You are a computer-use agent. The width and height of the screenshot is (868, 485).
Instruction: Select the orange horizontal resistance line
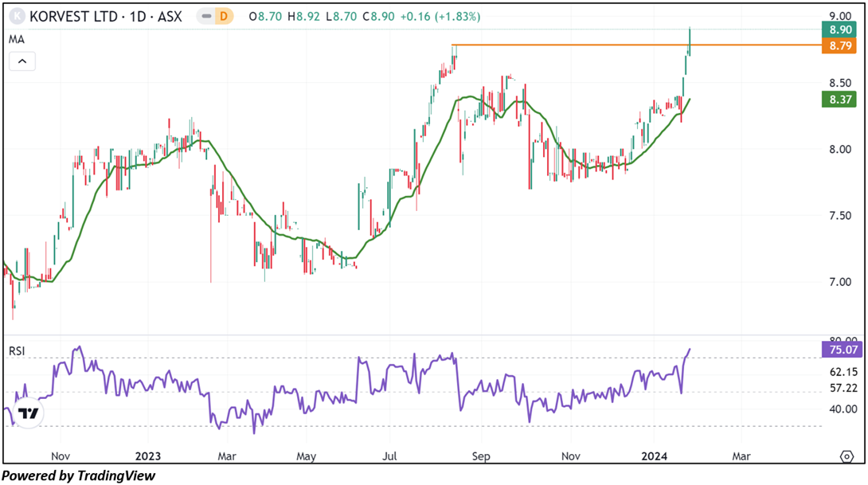(636, 45)
